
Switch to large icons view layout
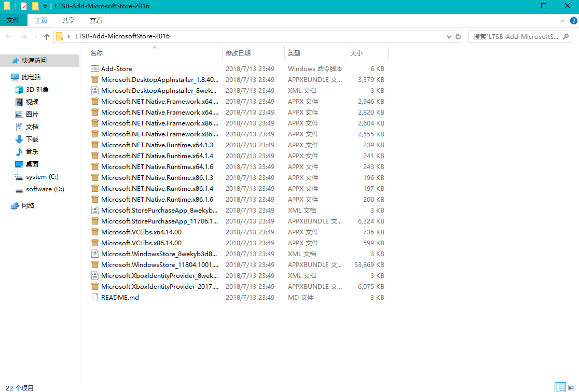(572, 387)
